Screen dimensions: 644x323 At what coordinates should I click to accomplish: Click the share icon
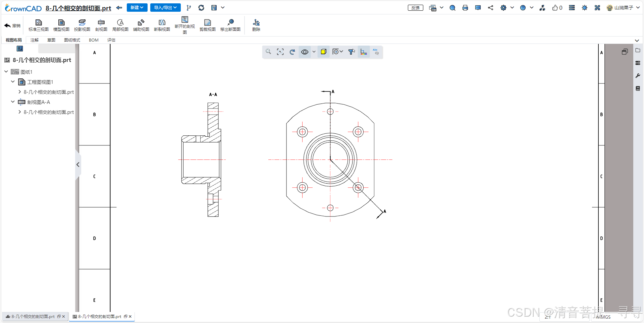(x=491, y=8)
